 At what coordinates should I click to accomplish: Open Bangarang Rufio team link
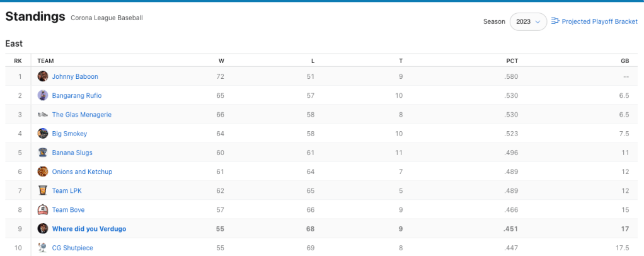coord(77,96)
